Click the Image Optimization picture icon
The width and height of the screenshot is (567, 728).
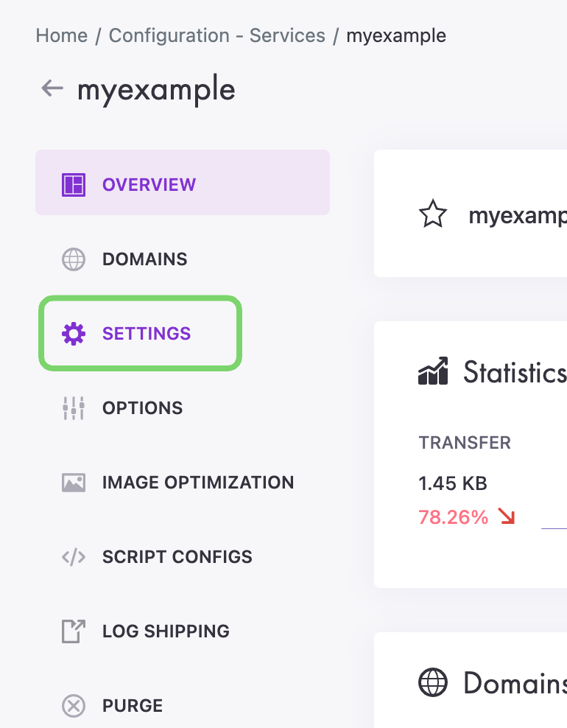(x=74, y=483)
